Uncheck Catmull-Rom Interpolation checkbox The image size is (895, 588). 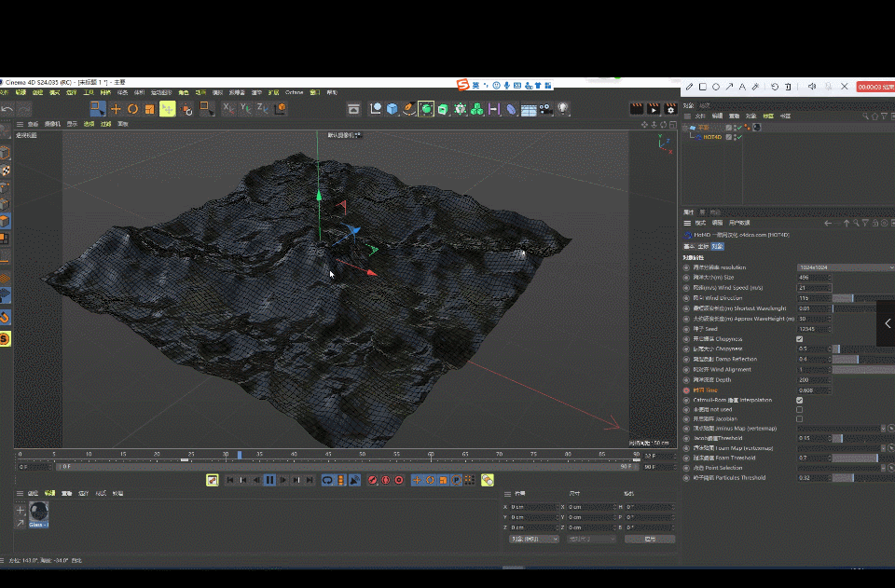click(x=800, y=400)
